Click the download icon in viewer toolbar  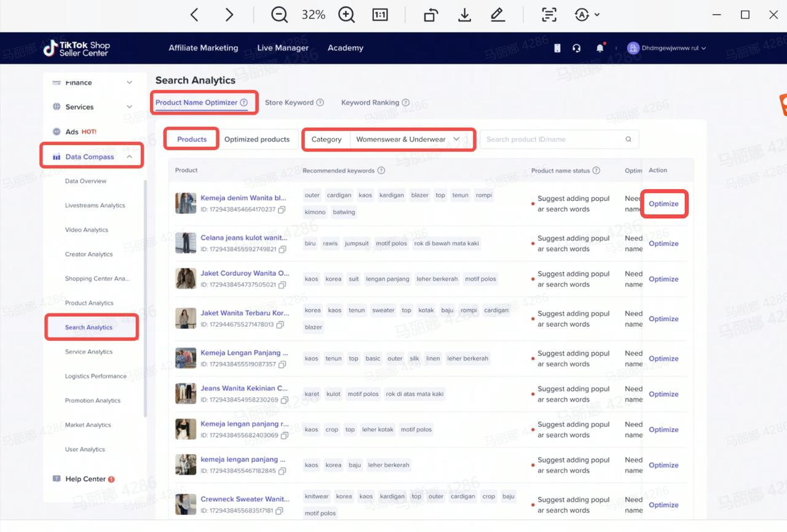(465, 15)
